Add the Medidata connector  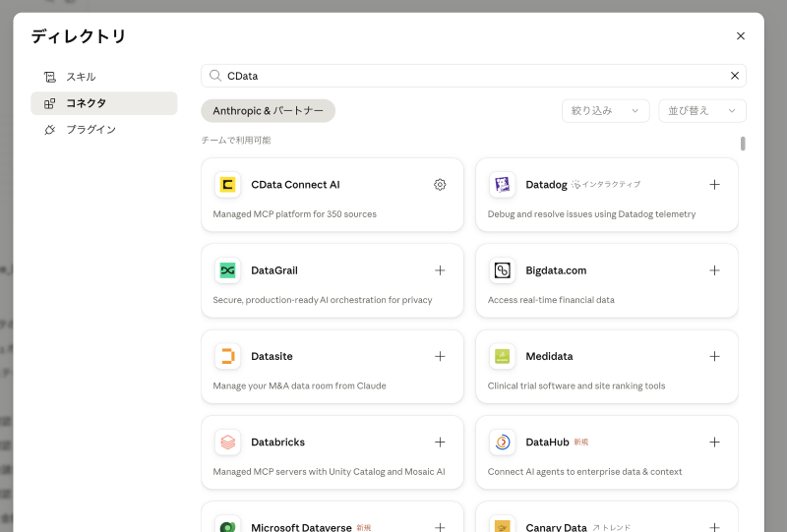pos(714,356)
